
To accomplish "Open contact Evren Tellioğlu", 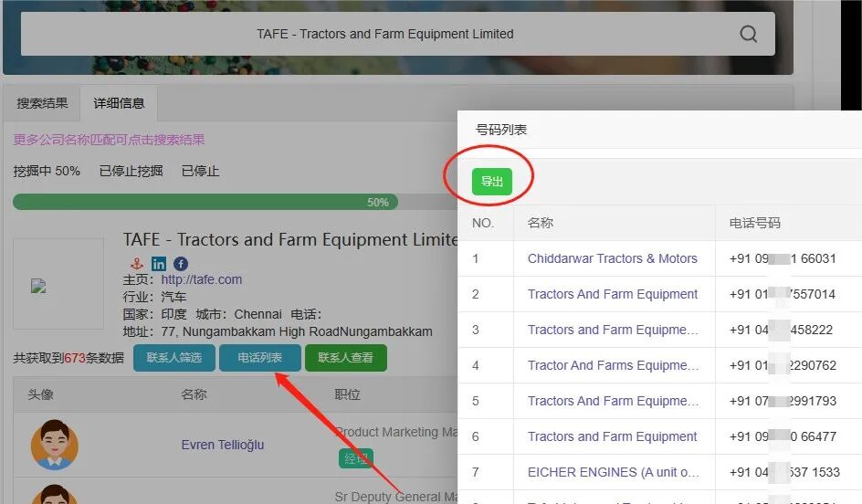I will coord(223,445).
